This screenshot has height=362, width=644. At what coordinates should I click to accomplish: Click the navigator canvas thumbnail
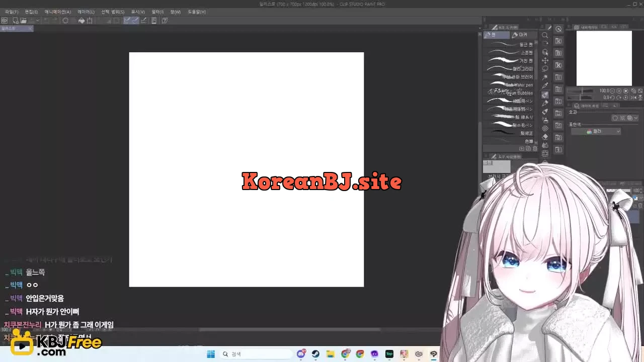(x=604, y=58)
